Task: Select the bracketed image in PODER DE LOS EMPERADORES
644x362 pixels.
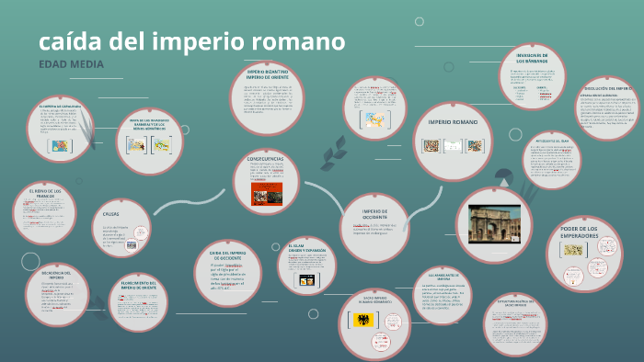Action: click(x=574, y=250)
